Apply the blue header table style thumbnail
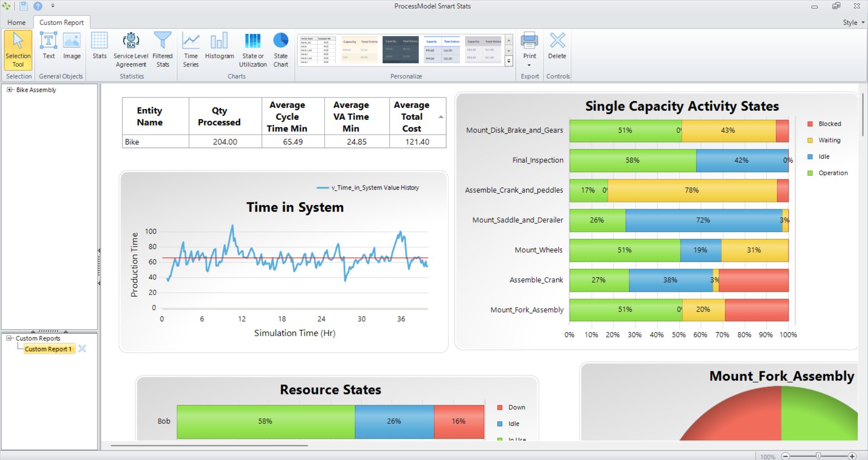Image resolution: width=868 pixels, height=460 pixels. (442, 50)
